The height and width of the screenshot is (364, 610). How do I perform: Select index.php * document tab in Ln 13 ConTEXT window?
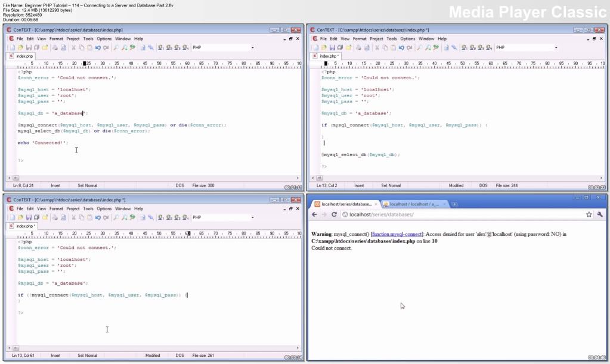click(x=326, y=57)
